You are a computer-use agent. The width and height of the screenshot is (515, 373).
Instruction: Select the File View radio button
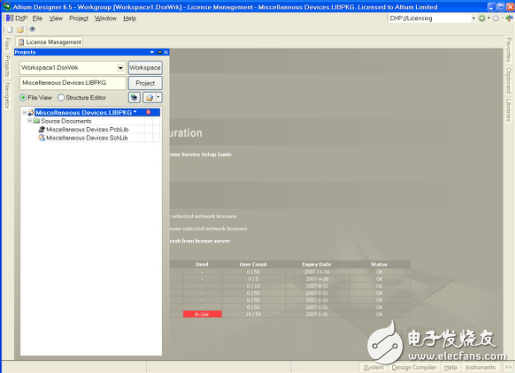click(x=23, y=98)
